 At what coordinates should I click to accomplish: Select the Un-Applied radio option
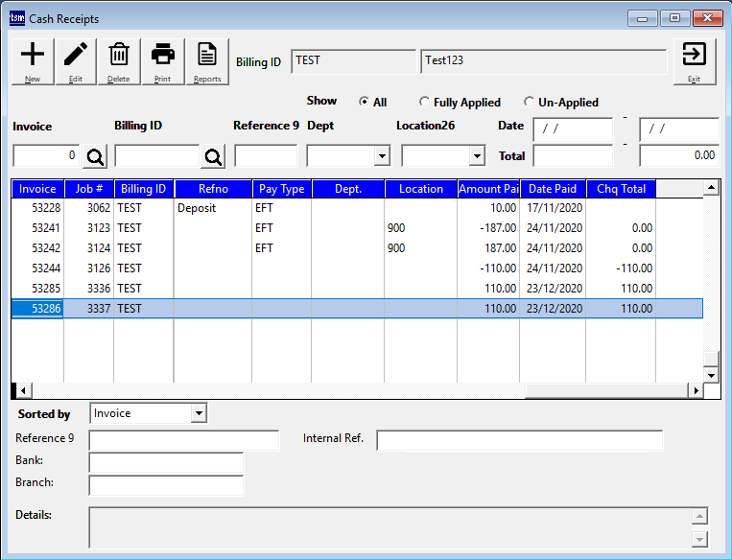(x=530, y=102)
